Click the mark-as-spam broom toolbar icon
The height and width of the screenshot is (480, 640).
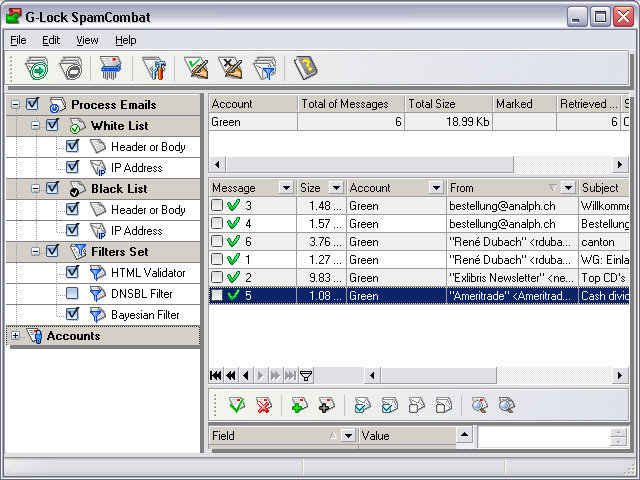(x=231, y=68)
